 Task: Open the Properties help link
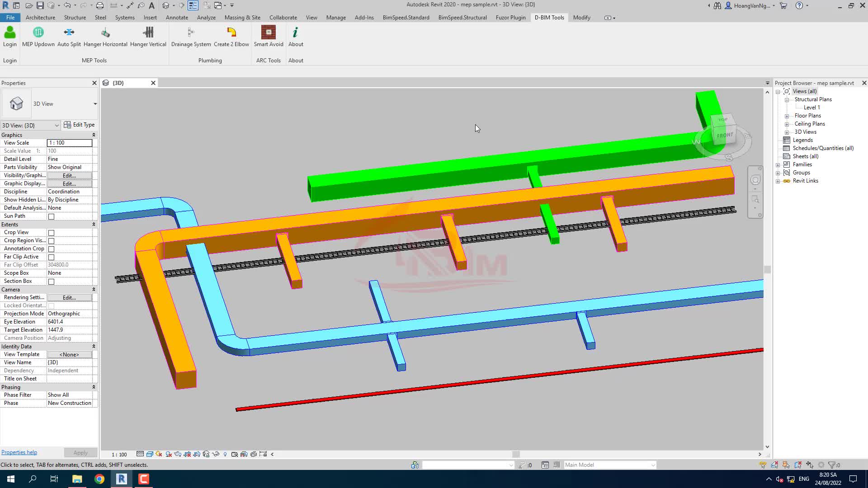tap(19, 452)
